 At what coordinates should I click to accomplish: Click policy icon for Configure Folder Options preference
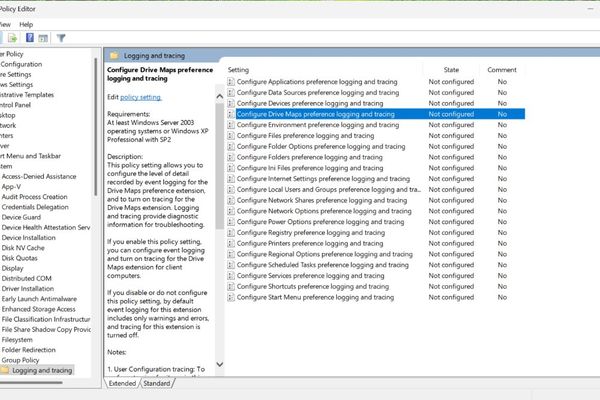click(x=231, y=146)
